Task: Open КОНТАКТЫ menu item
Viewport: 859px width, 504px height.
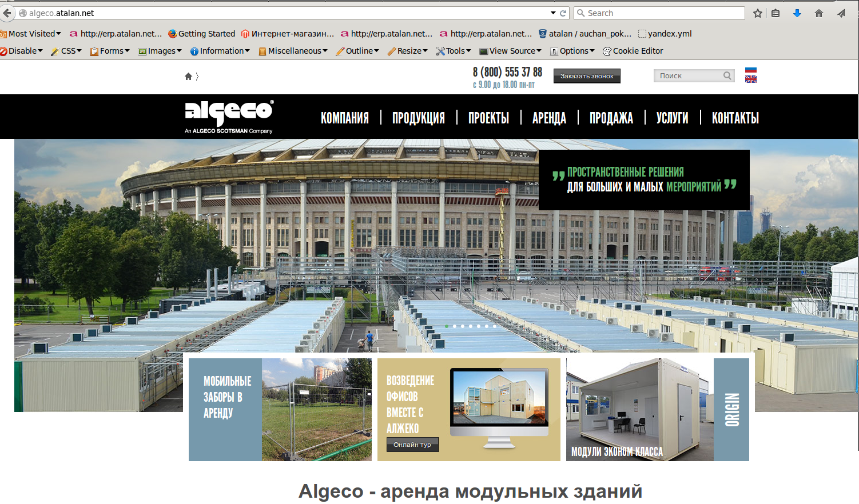Action: click(735, 118)
